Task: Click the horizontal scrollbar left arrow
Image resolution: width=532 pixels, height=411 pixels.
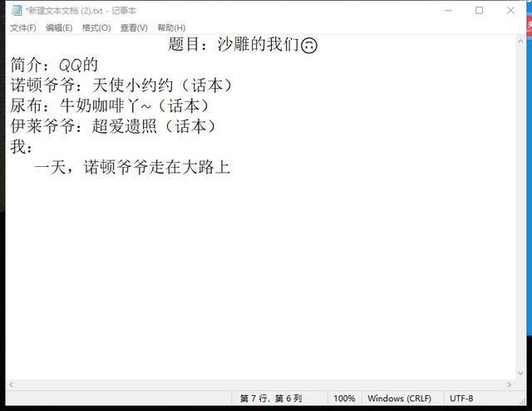Action: (11, 384)
